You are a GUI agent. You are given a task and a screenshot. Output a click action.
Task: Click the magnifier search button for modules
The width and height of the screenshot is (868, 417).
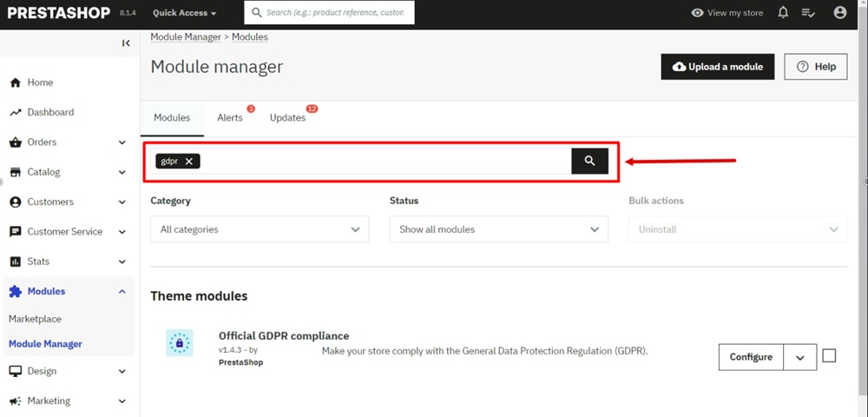click(x=589, y=161)
